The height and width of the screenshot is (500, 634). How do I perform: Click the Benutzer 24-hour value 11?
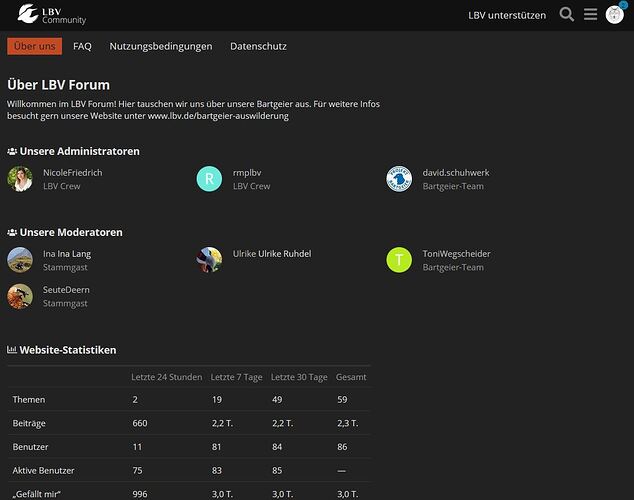pos(137,447)
